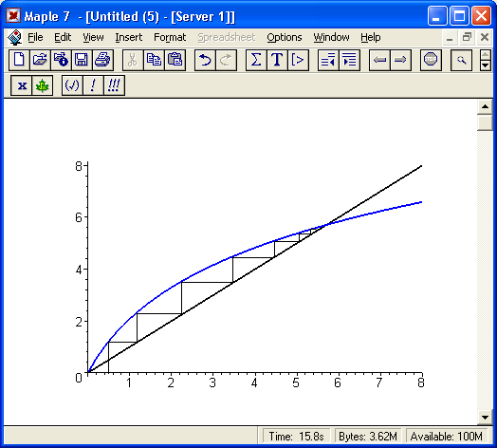
Task: Toggle the x math input mode button
Action: [x=22, y=85]
